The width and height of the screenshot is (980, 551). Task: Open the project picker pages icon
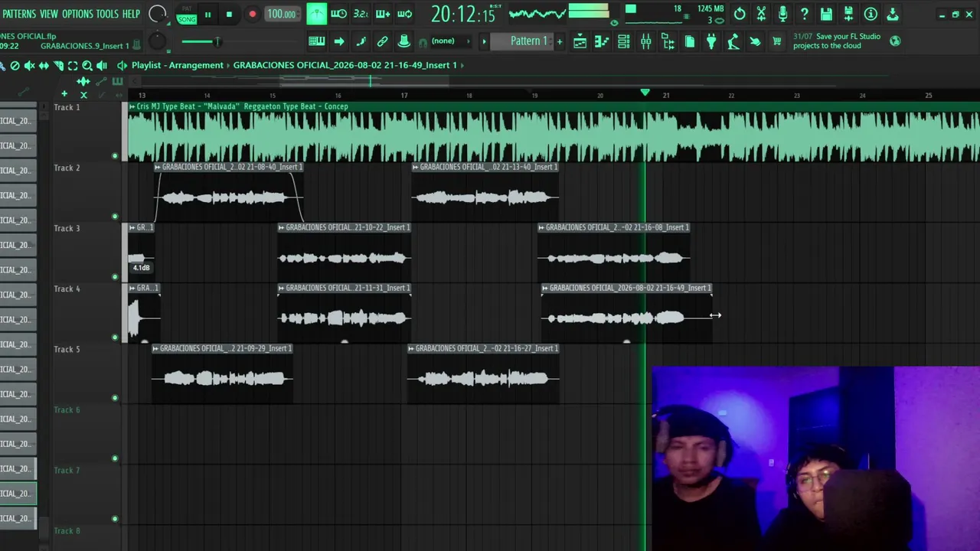click(690, 41)
